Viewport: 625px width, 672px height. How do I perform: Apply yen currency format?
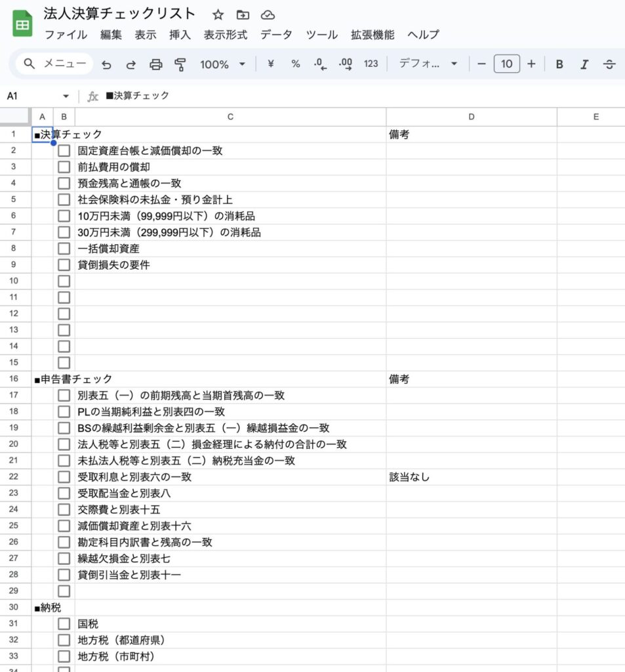[271, 64]
